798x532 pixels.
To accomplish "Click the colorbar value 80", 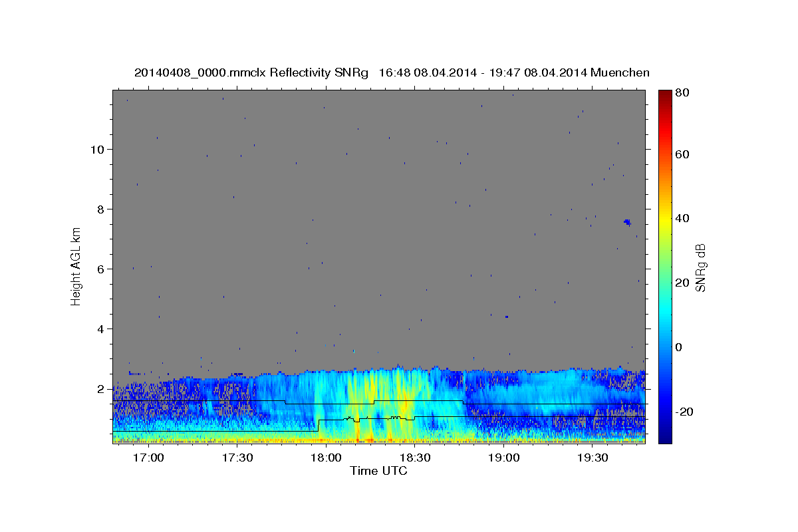I will click(682, 93).
